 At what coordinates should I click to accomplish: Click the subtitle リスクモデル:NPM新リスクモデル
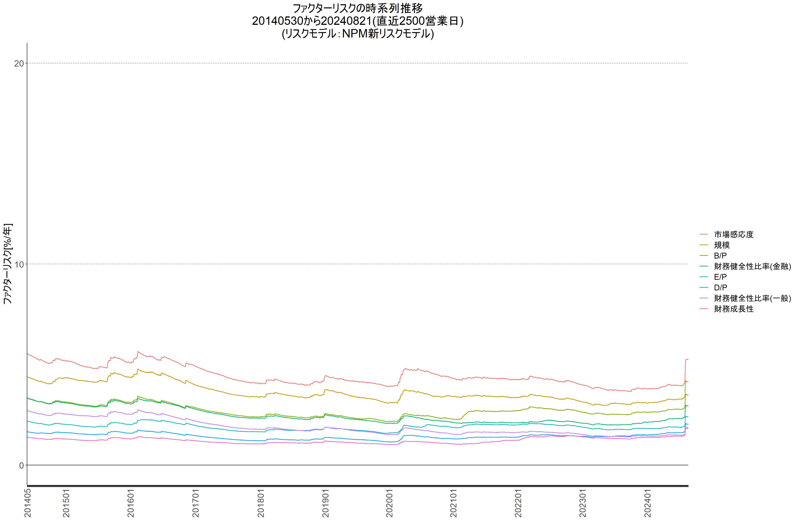358,34
